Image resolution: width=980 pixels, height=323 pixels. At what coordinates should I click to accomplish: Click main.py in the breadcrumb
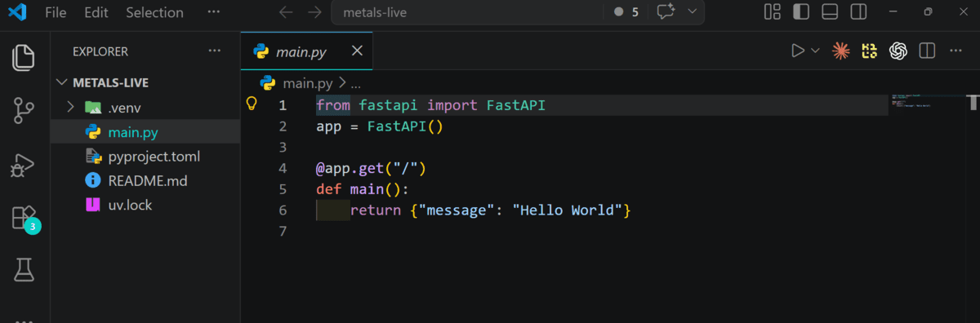pos(308,82)
